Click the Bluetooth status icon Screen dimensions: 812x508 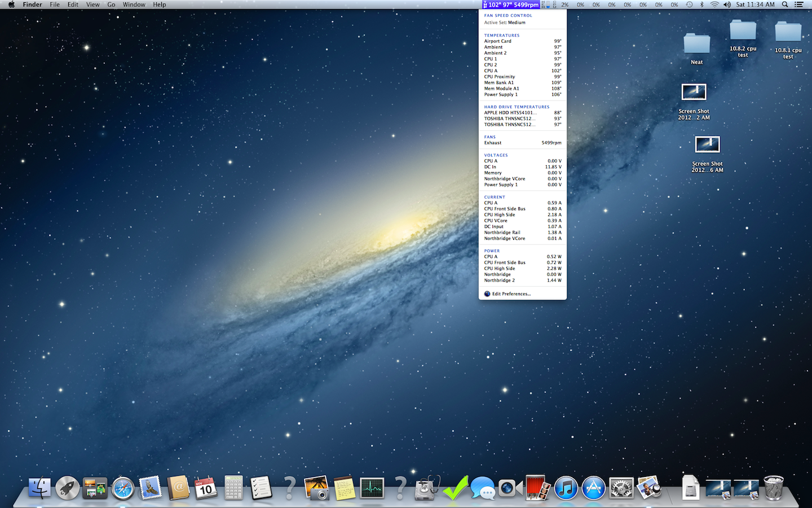point(702,5)
